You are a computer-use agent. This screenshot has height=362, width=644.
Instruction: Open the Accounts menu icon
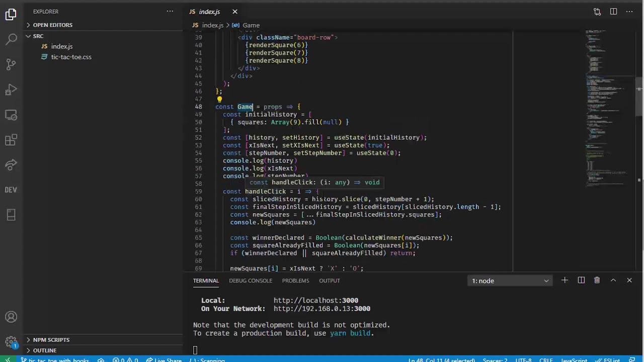coord(11,317)
